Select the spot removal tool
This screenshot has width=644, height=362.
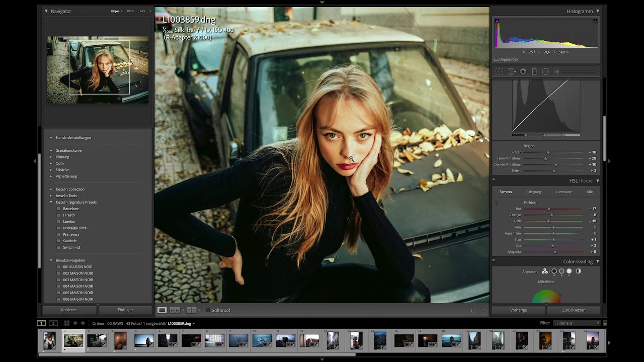tap(512, 72)
